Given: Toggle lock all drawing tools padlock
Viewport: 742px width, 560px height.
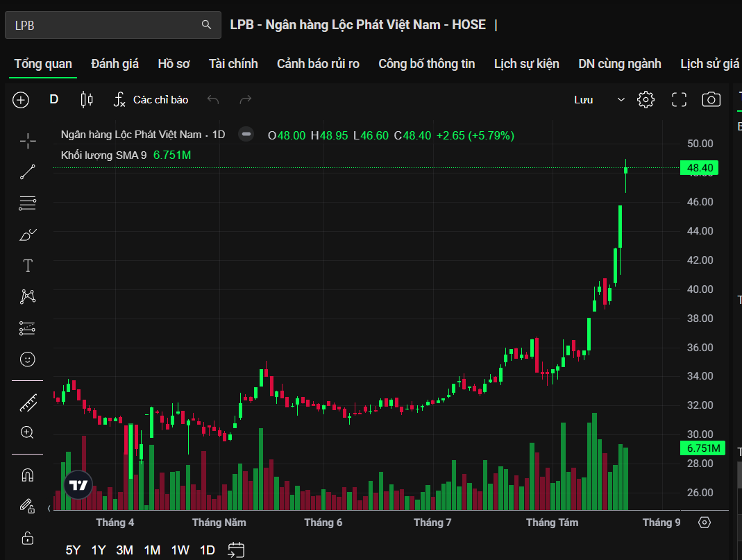Looking at the screenshot, I should 28,538.
